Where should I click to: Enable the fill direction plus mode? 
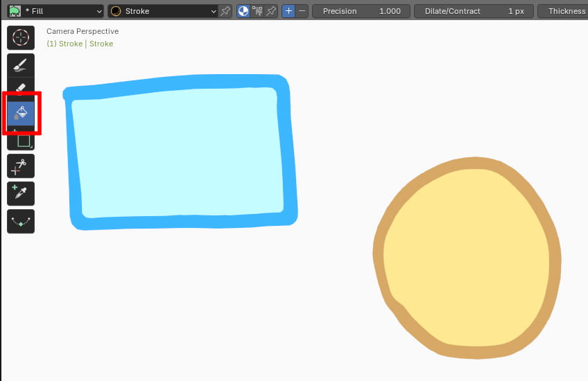(289, 11)
